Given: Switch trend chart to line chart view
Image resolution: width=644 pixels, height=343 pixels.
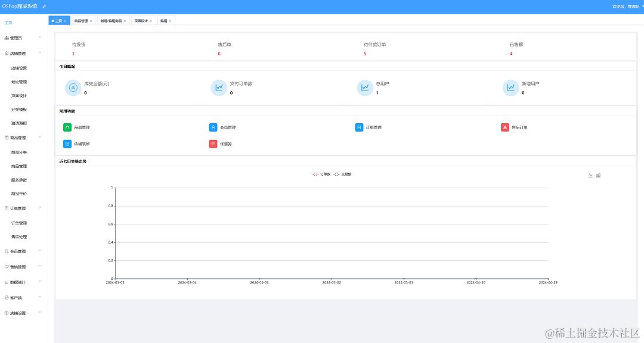Looking at the screenshot, I should 590,176.
